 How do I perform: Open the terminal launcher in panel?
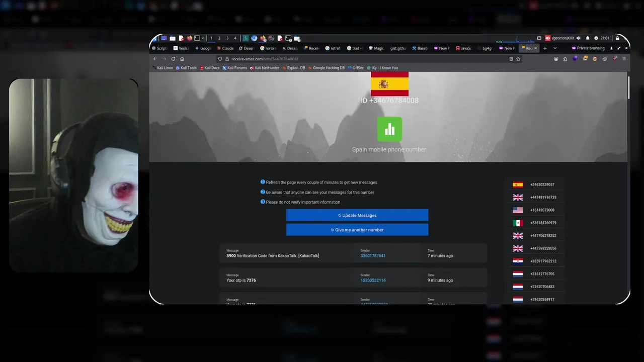(197, 38)
